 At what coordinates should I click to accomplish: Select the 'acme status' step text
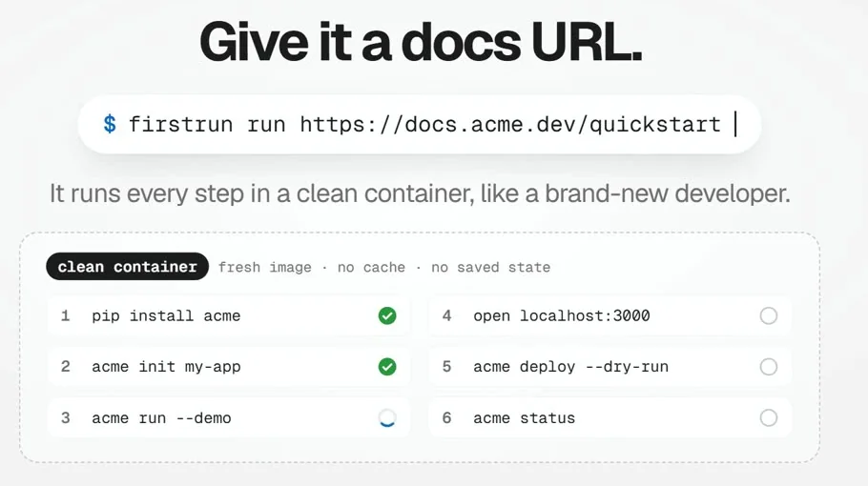tap(524, 418)
